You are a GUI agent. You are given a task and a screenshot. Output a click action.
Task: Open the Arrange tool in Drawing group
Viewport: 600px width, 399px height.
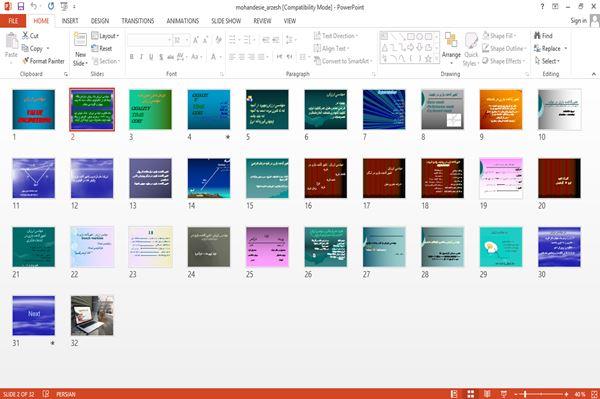(x=451, y=47)
